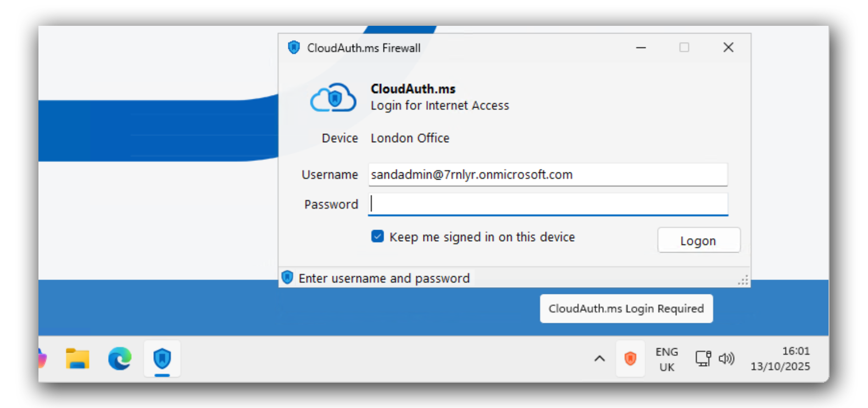Click inside the empty Password field

coord(547,204)
